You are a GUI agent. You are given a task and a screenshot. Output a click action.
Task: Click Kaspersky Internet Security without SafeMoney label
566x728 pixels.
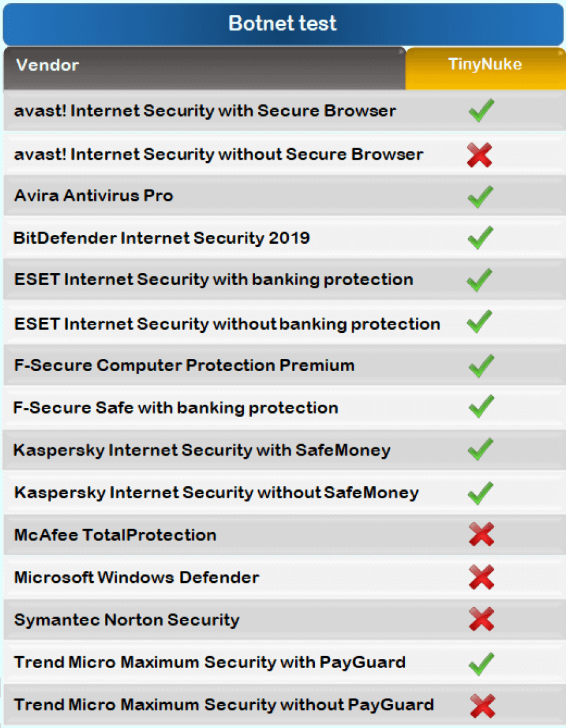[216, 493]
